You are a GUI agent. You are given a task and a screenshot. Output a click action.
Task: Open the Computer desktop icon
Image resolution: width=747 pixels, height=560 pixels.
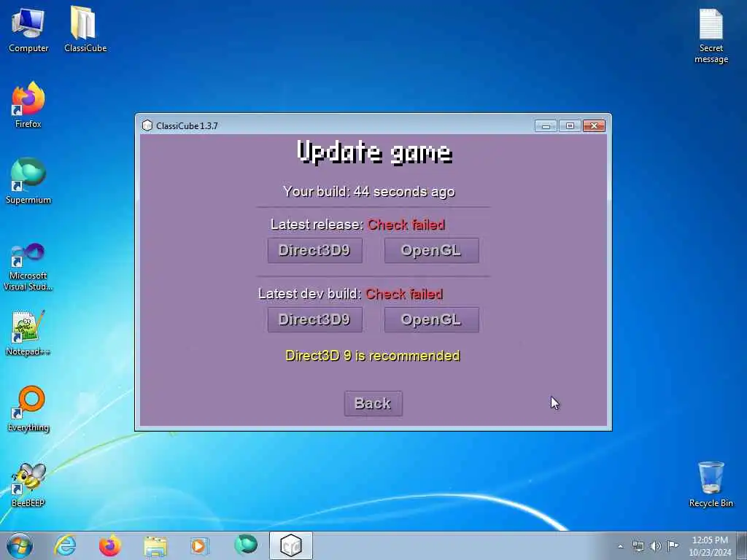(28, 29)
